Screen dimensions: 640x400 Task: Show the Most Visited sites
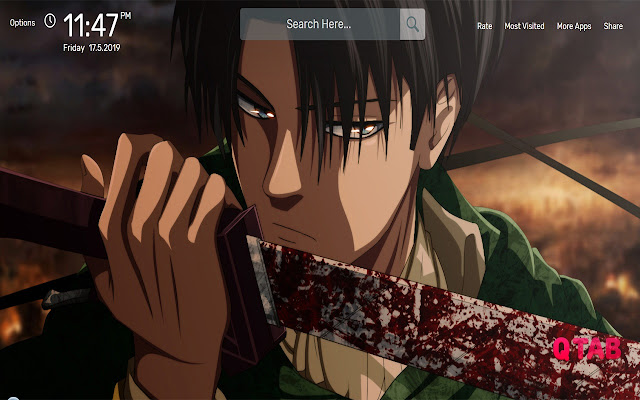click(524, 26)
